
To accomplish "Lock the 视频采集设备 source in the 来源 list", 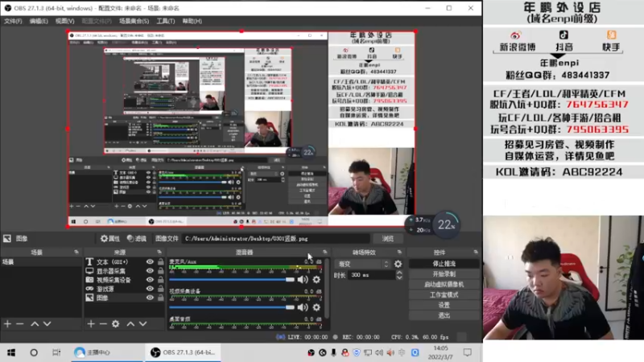I will click(160, 280).
